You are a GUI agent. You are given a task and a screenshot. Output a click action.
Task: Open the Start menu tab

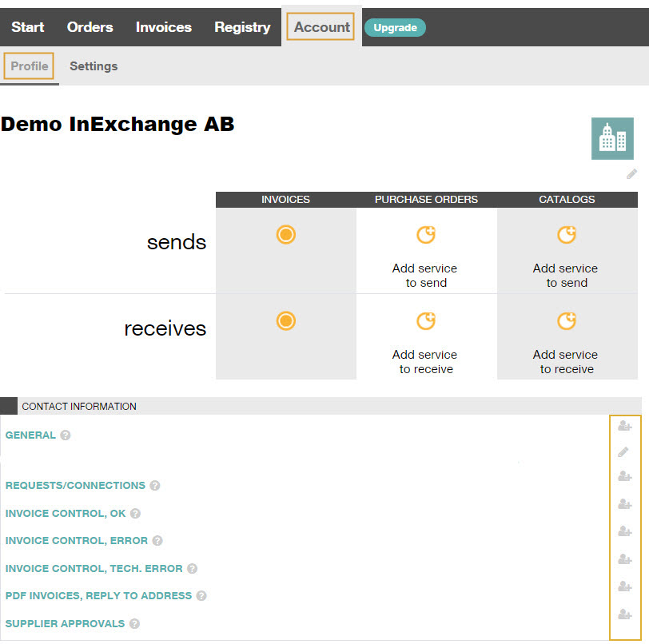click(27, 27)
